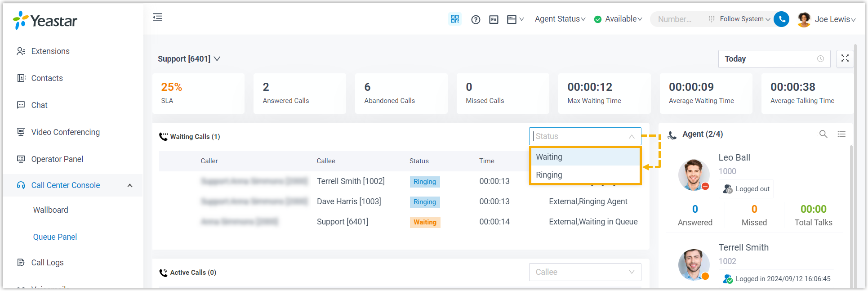Open the Today time range picker
The image size is (868, 291).
(774, 59)
